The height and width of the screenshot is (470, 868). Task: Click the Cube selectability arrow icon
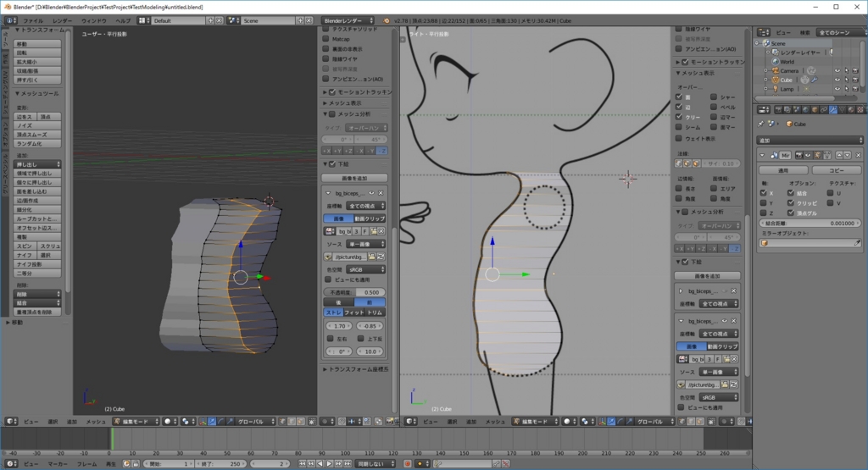[x=847, y=80]
